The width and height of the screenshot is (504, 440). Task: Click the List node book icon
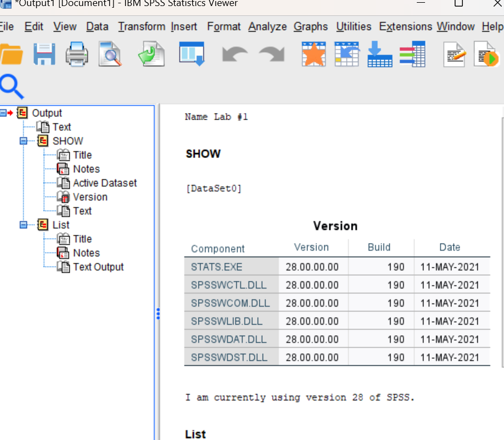click(x=43, y=225)
